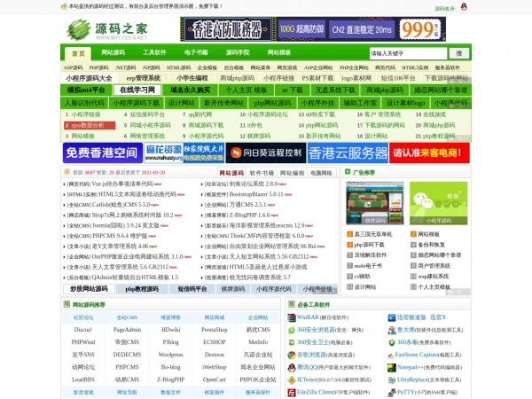This screenshot has height=399, width=532.
Task: Click the 模拟mt4平台 green button
Action: [86, 90]
